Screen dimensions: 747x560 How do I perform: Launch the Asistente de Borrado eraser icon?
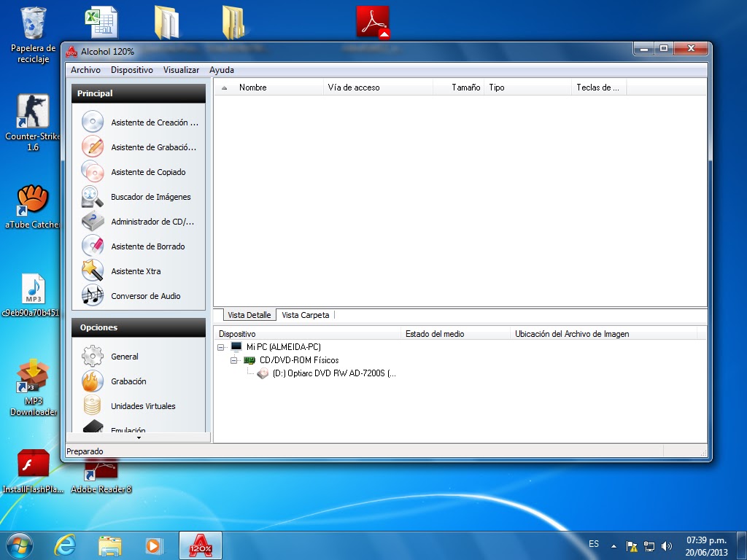(93, 246)
